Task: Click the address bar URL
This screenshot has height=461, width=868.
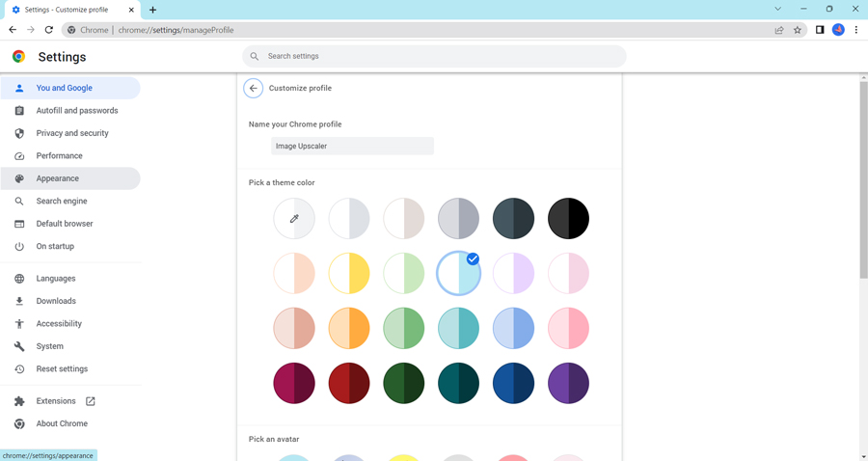Action: 176,30
